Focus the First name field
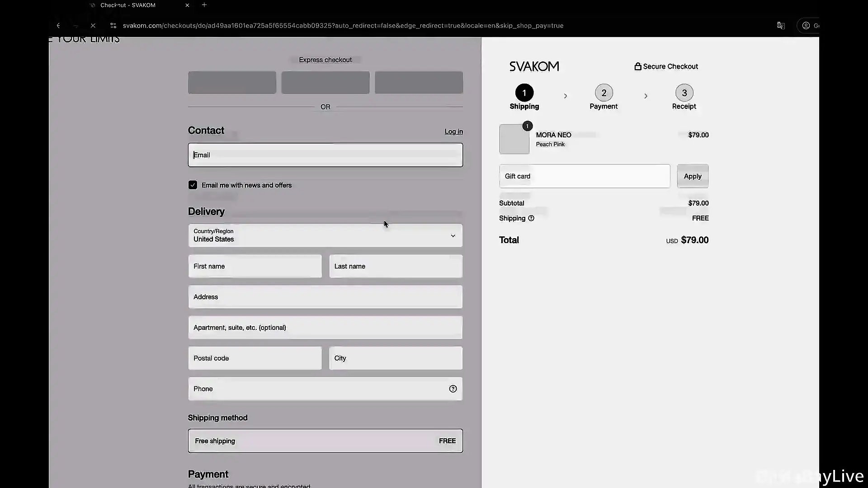 tap(255, 267)
